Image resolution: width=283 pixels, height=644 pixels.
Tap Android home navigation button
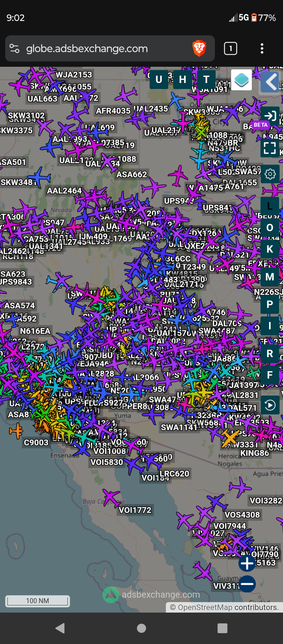(x=141, y=628)
